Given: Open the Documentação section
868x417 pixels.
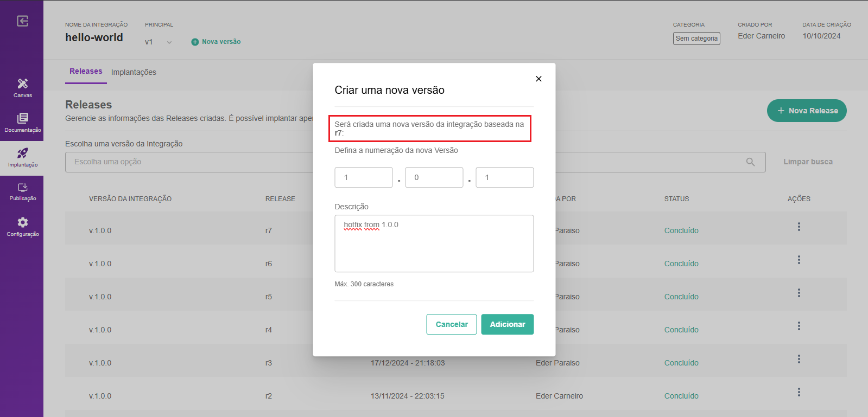Looking at the screenshot, I should pyautogui.click(x=22, y=122).
